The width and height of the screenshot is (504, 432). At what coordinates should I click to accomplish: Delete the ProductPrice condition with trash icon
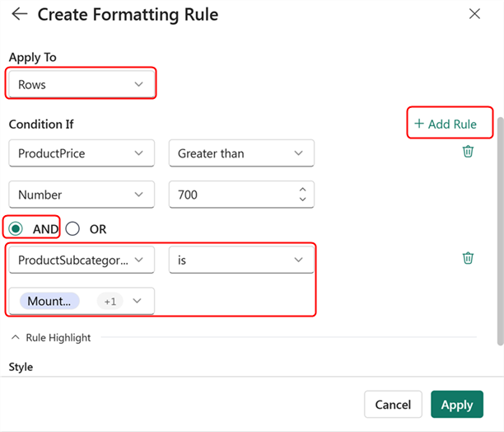click(x=468, y=151)
